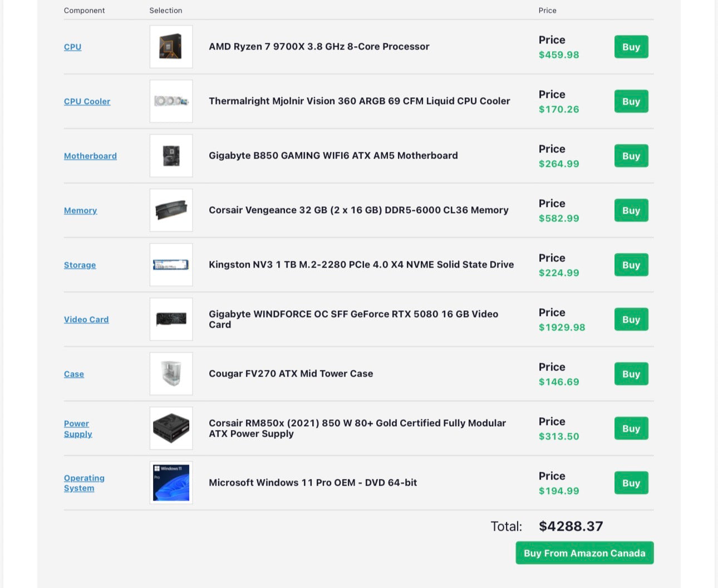Click Buy From Amazon Canada

pyautogui.click(x=584, y=553)
